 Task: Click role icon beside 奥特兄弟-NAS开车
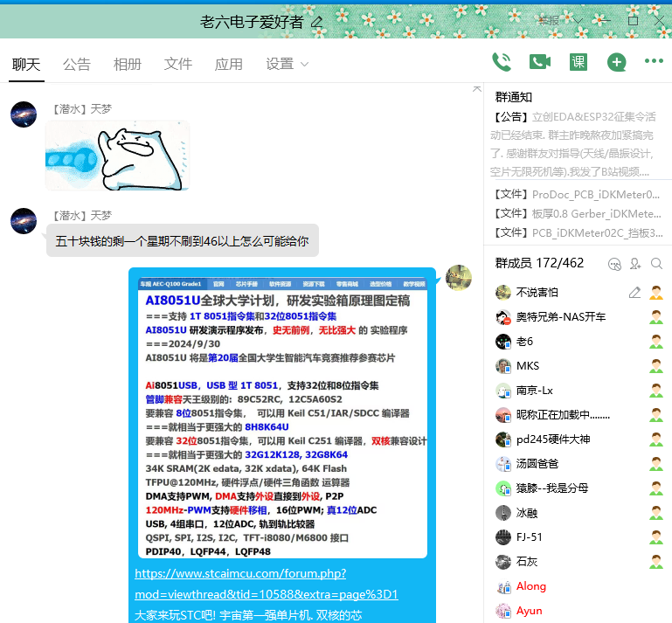656,317
